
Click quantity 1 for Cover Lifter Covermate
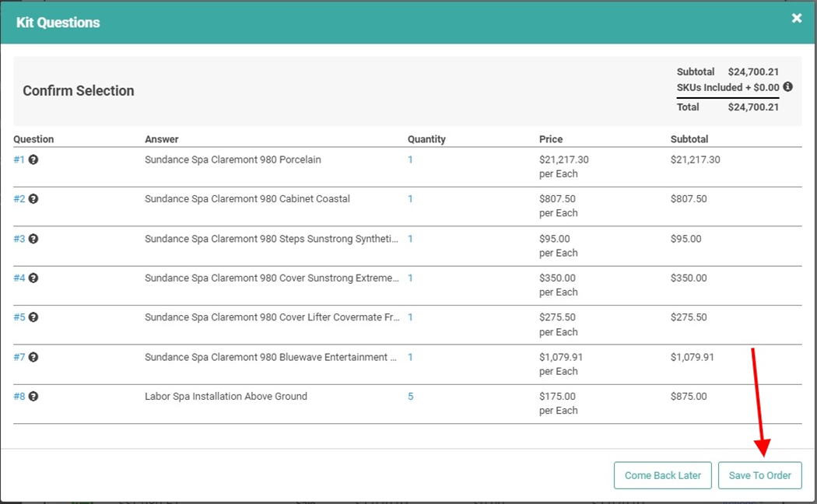pyautogui.click(x=411, y=317)
